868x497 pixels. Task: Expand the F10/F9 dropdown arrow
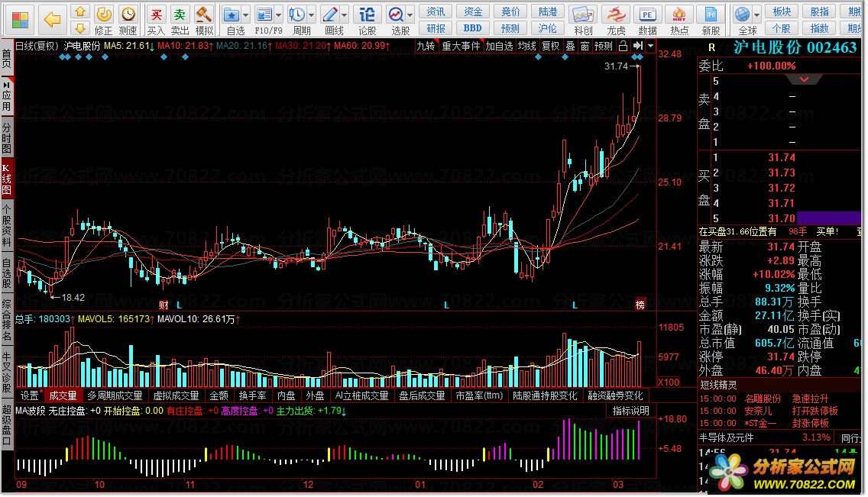[278, 15]
